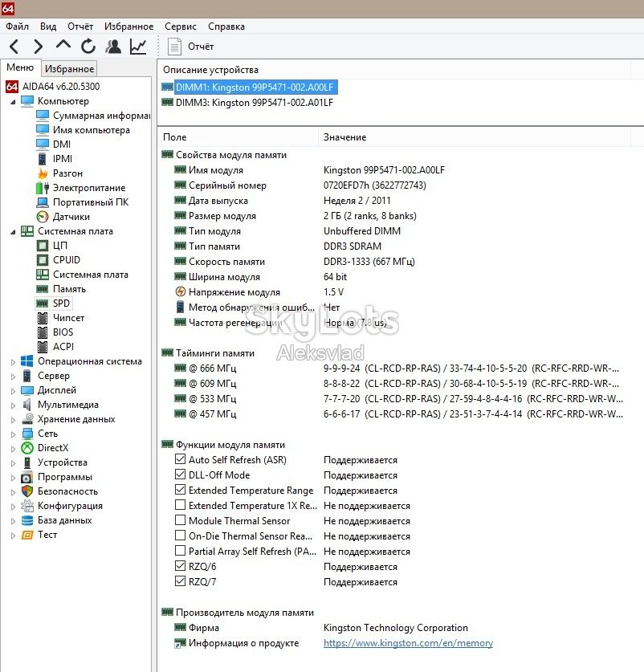Open the Избранное menu in menu bar
The width and height of the screenshot is (644, 672).
pyautogui.click(x=128, y=26)
